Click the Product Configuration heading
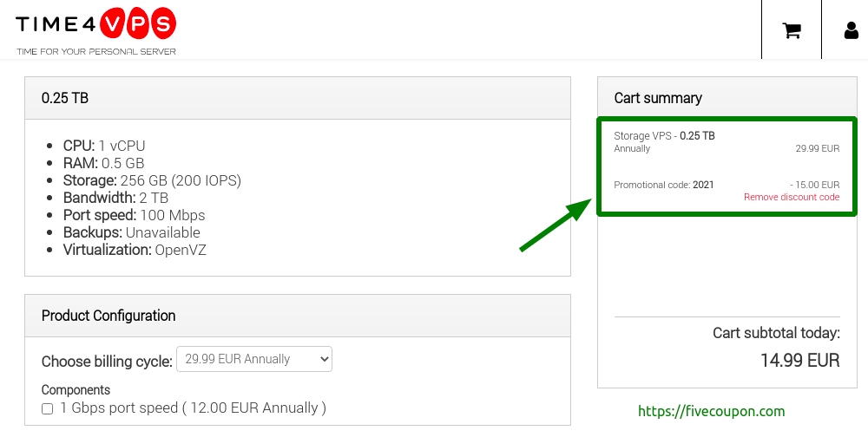This screenshot has width=868, height=437. pos(108,316)
